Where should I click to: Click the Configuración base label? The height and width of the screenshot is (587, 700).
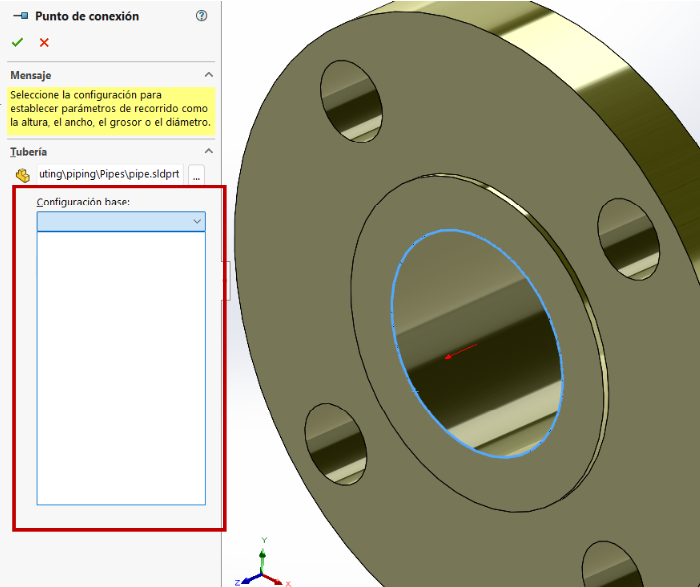tap(83, 202)
